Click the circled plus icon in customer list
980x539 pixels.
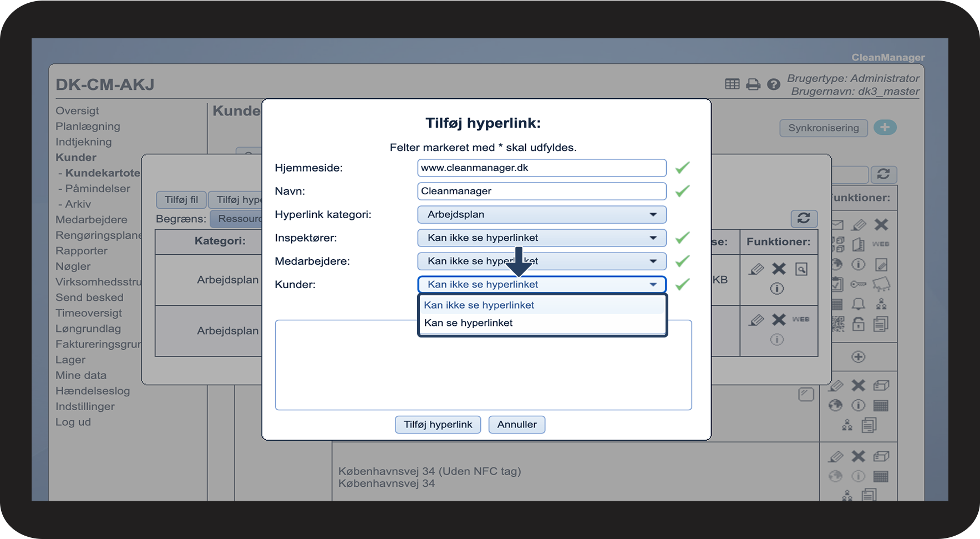click(x=858, y=357)
